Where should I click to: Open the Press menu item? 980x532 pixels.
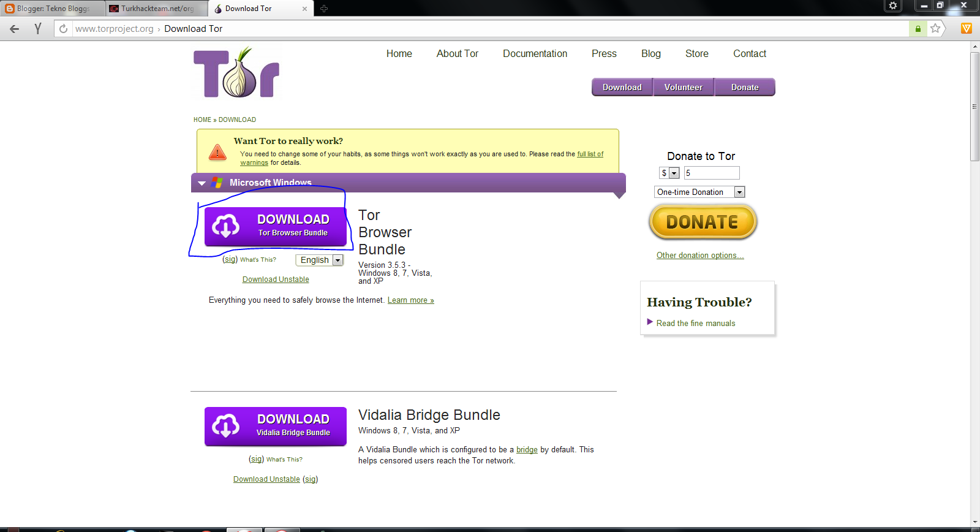pyautogui.click(x=604, y=53)
